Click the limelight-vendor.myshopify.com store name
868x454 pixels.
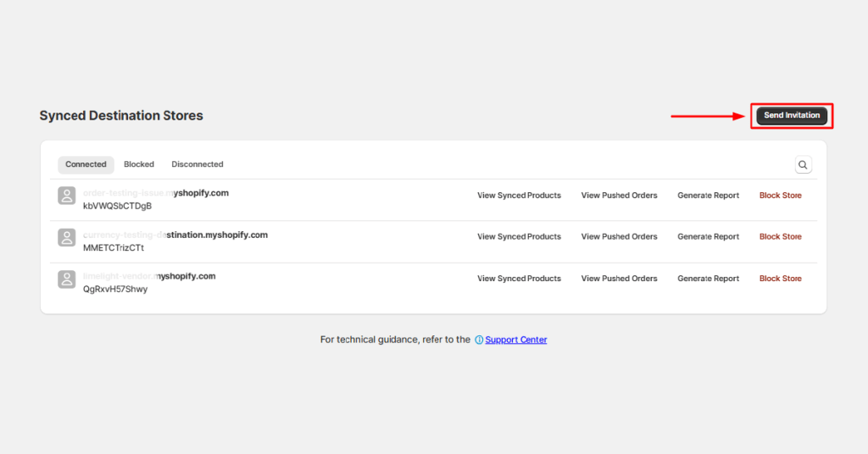149,276
